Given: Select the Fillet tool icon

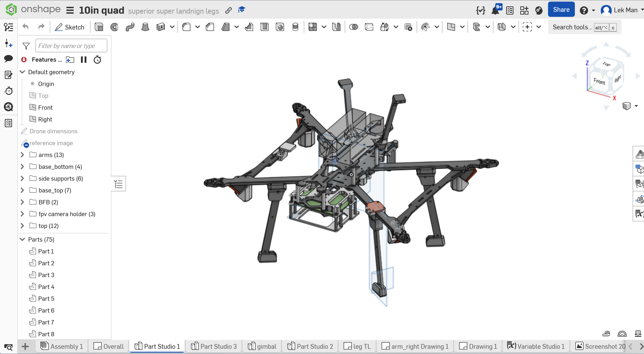Looking at the screenshot, I should click(186, 27).
